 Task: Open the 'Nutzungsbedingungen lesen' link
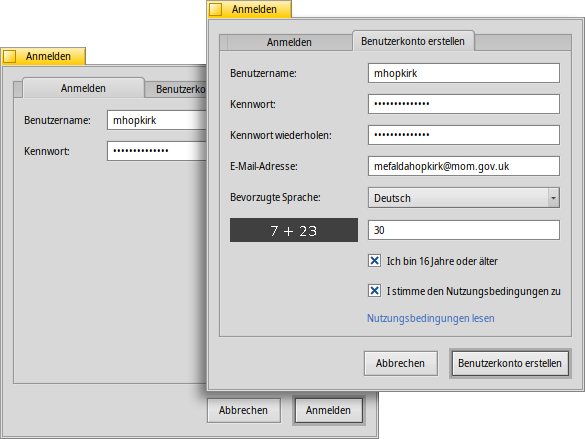[431, 318]
